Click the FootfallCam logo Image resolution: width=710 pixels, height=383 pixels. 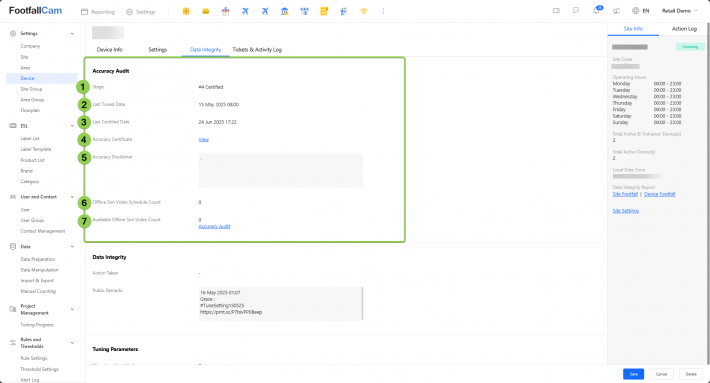pos(35,10)
